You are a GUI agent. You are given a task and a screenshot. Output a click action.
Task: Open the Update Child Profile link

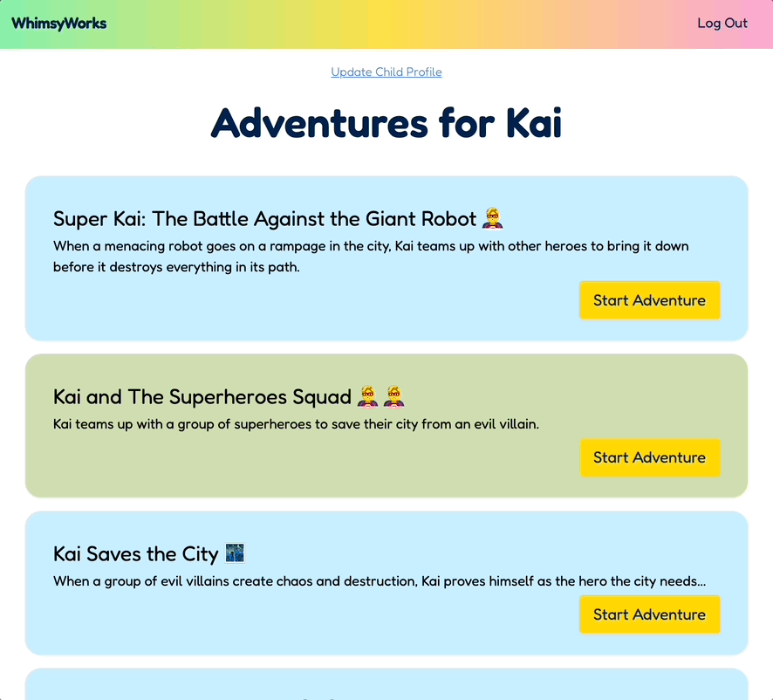point(386,72)
